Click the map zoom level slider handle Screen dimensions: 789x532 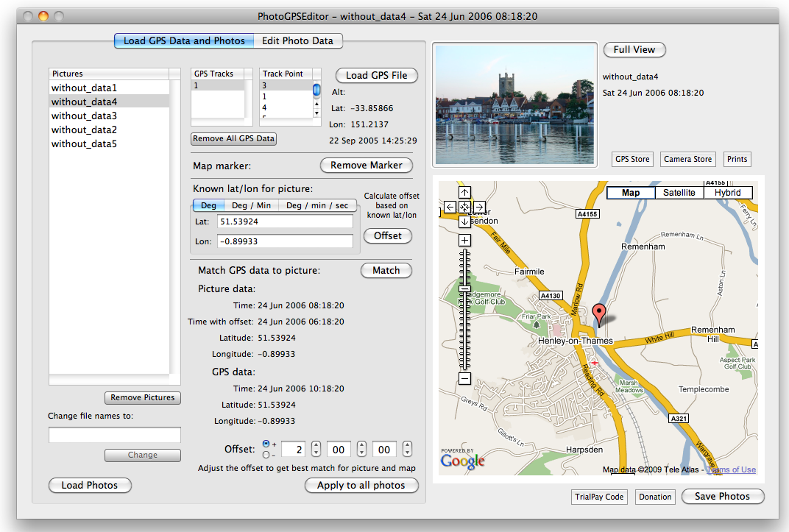[464, 289]
